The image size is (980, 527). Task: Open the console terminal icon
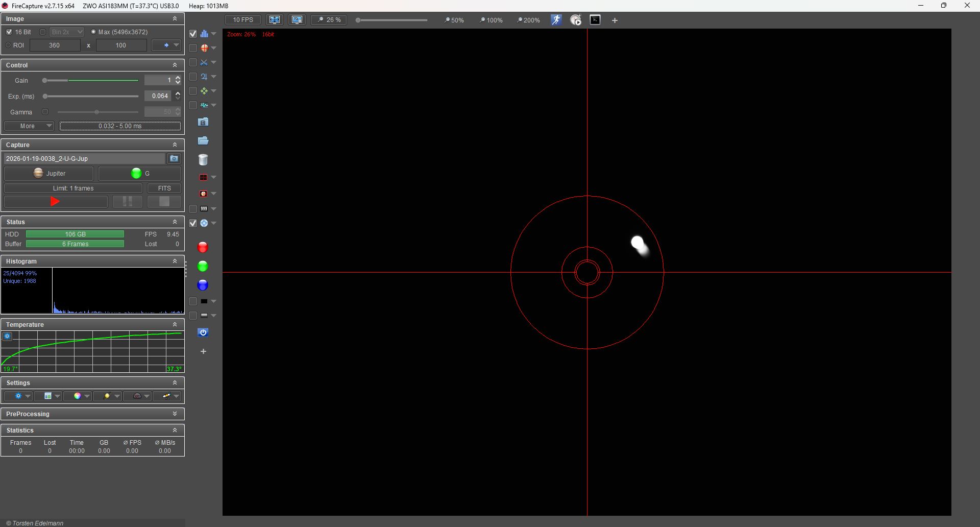tap(595, 20)
